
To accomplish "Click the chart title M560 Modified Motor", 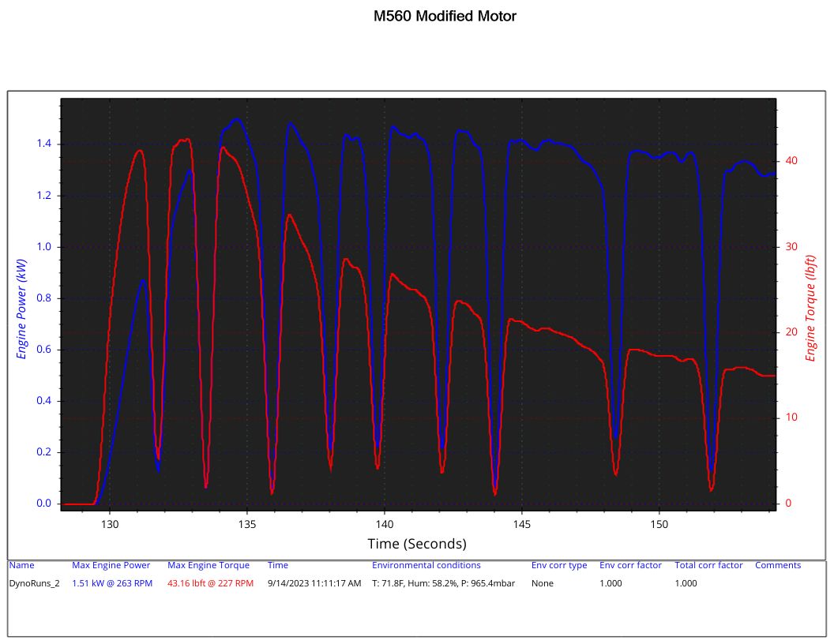I will [x=445, y=16].
